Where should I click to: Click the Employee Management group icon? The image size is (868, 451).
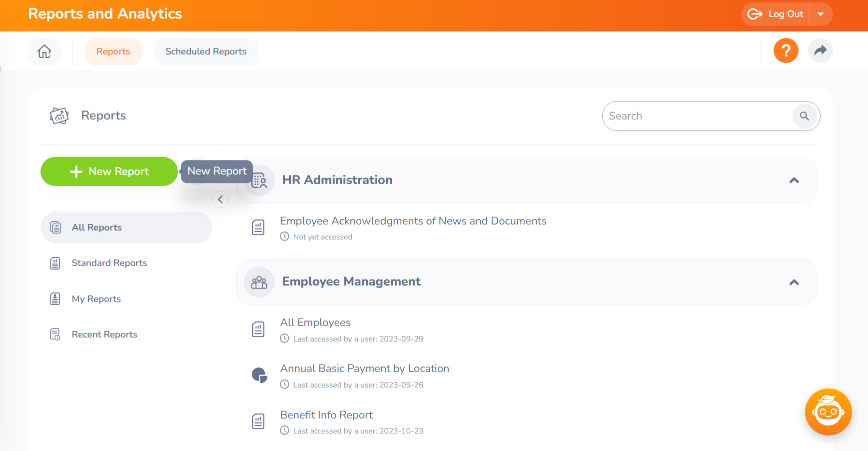259,282
